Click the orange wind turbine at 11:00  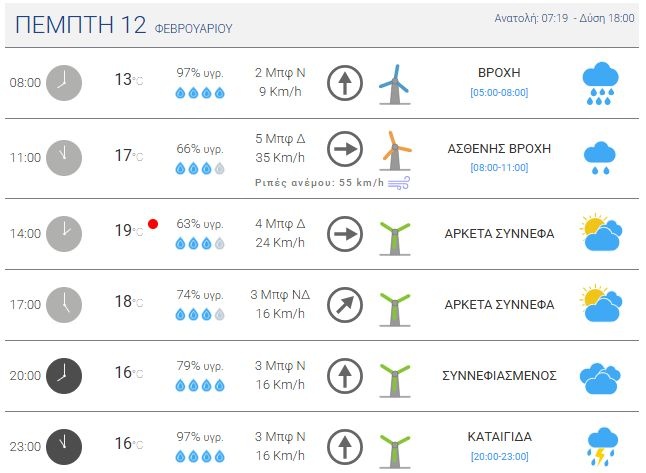point(396,150)
